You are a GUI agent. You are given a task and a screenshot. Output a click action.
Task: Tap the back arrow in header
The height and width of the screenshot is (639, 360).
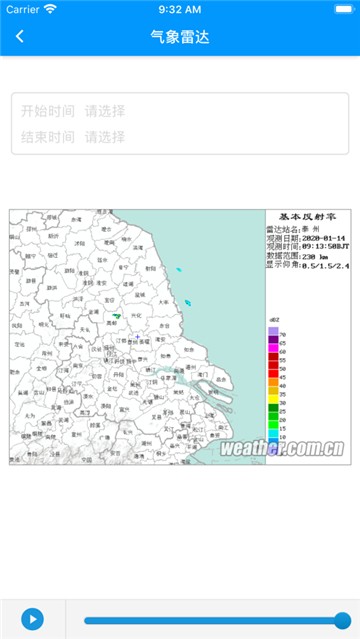20,36
